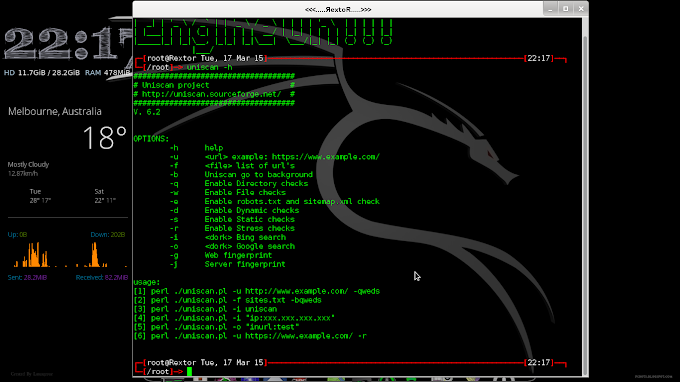Screen dimensions: 680x382
Task: Click the 'Received: 82.2MiB' total
Action: coord(102,278)
